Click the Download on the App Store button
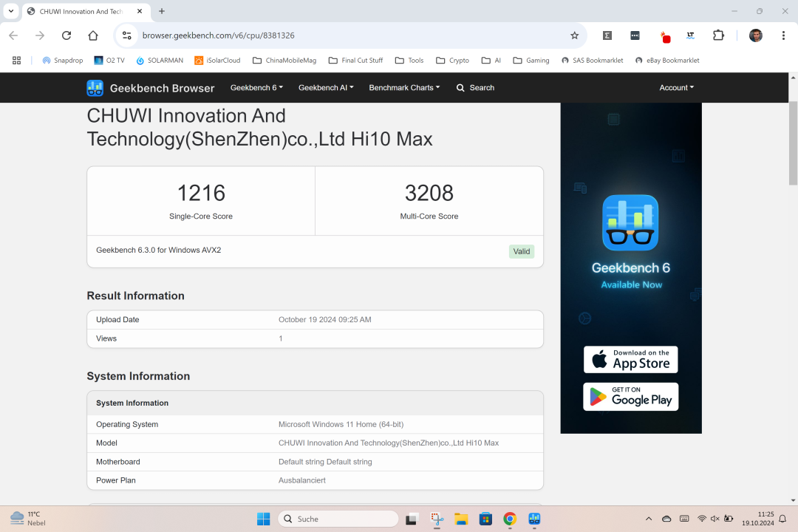 [x=630, y=360]
